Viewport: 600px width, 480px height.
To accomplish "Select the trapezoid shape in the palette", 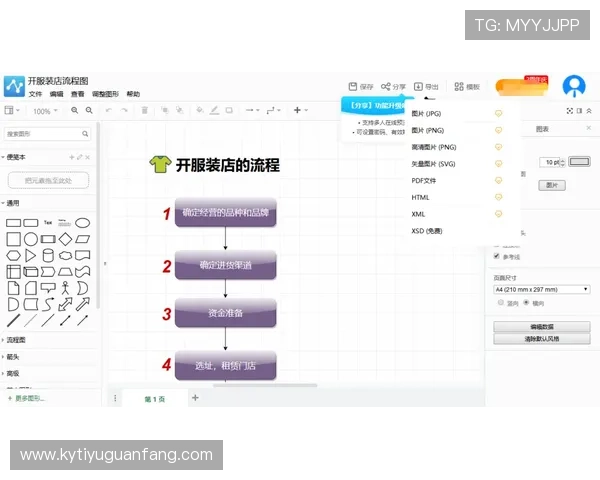I will click(x=65, y=272).
